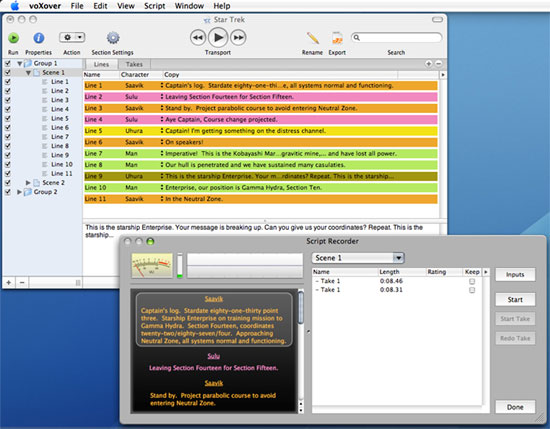
Task: Collapse the Scene 1 disclosure triangle
Action: pos(28,73)
